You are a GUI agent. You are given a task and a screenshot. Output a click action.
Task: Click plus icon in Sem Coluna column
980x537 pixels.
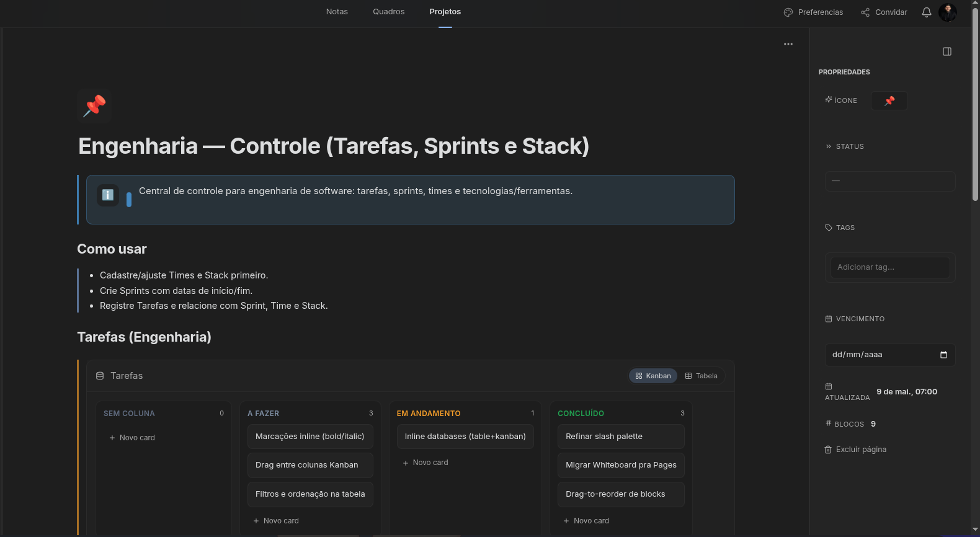point(112,438)
